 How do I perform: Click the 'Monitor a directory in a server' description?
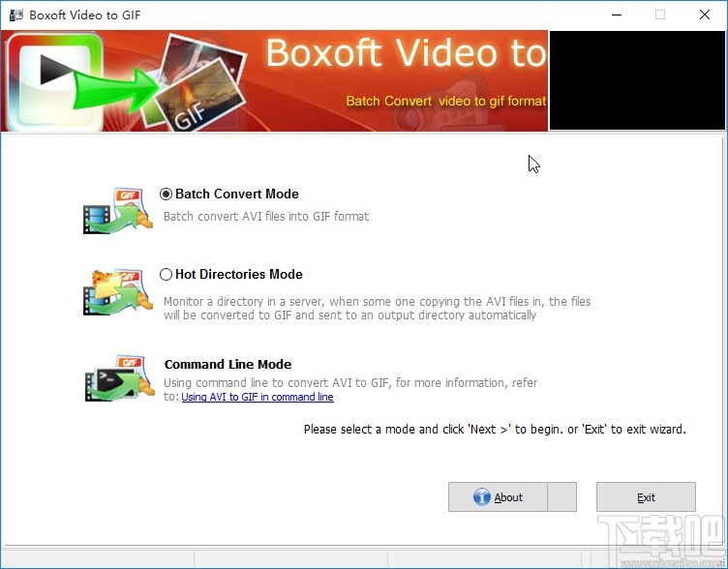pos(377,308)
